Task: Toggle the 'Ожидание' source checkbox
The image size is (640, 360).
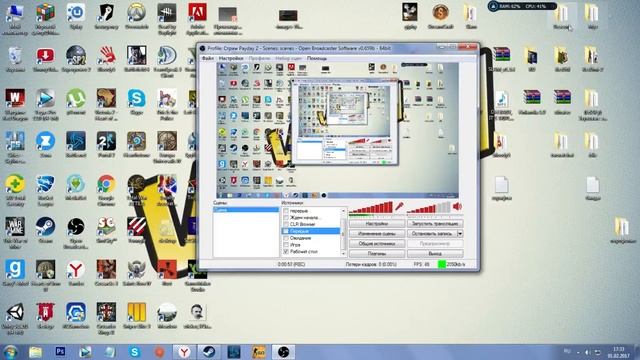Action: (x=286, y=238)
